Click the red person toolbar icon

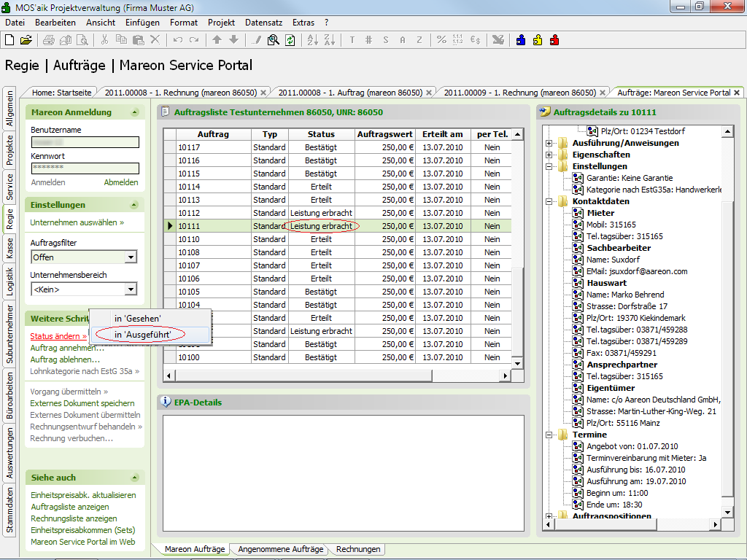[554, 40]
